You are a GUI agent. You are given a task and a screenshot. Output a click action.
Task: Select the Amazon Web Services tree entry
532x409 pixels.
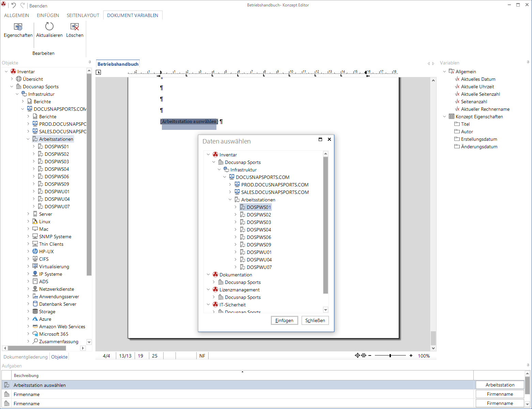coord(62,327)
